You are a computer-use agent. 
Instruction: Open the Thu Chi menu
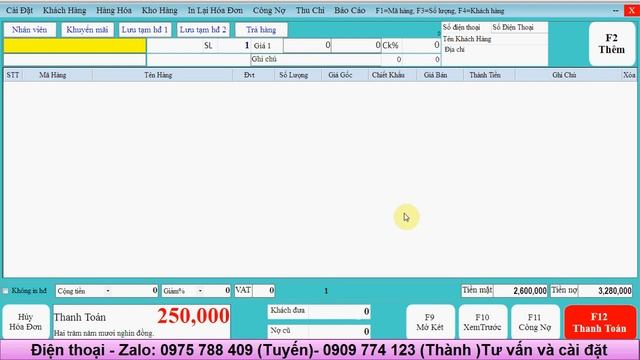point(310,10)
